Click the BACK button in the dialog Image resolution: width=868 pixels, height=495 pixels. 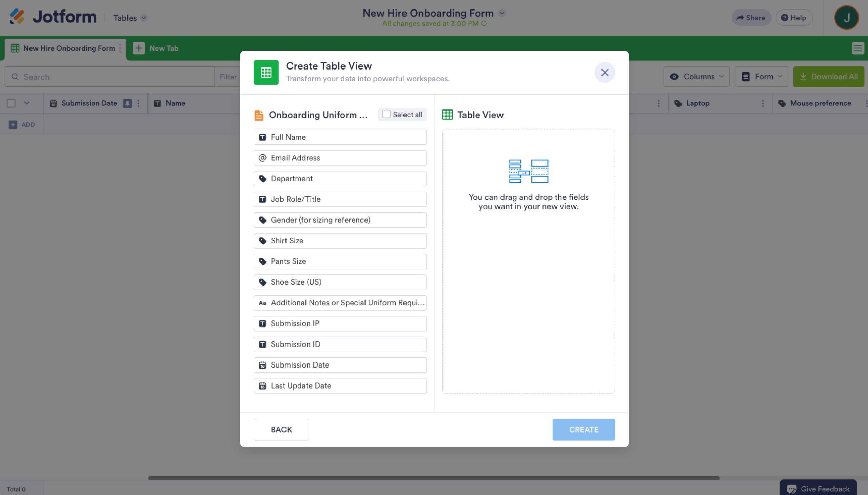coord(281,429)
